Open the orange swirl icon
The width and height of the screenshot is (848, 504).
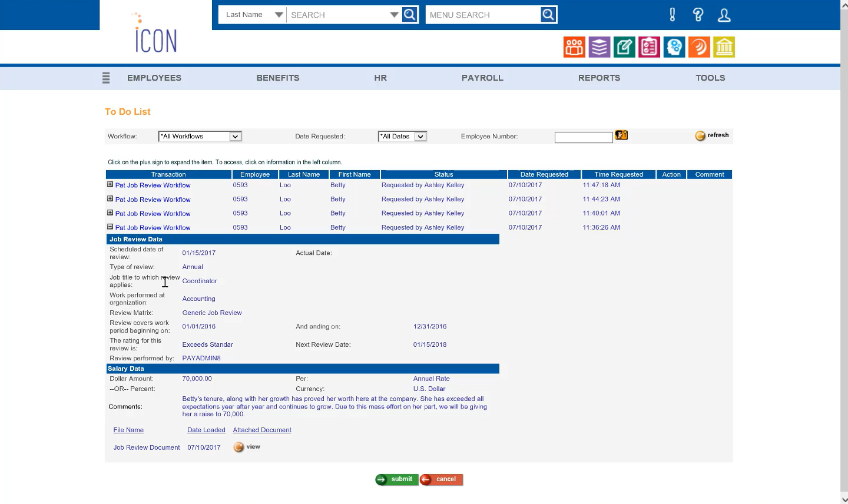click(699, 47)
